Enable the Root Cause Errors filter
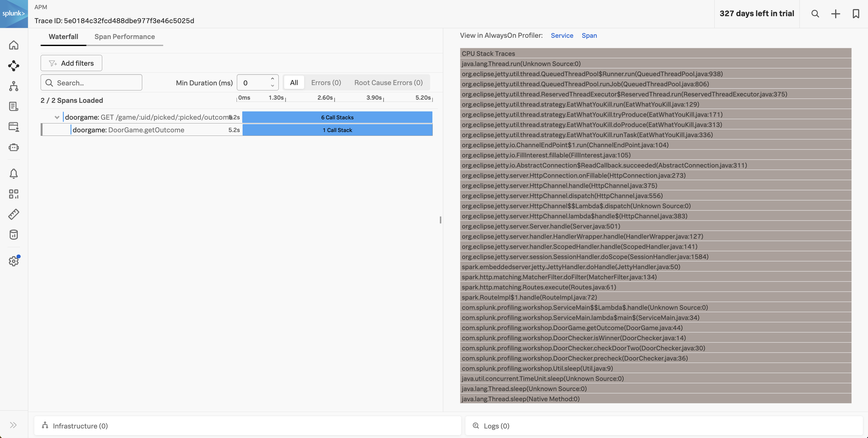Viewport: 868px width, 438px height. click(388, 83)
